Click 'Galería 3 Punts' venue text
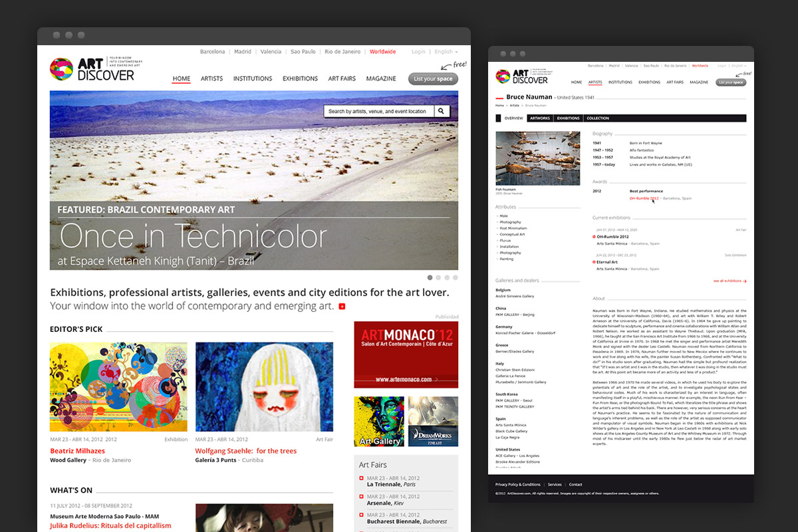The width and height of the screenshot is (798, 532). coord(217,460)
